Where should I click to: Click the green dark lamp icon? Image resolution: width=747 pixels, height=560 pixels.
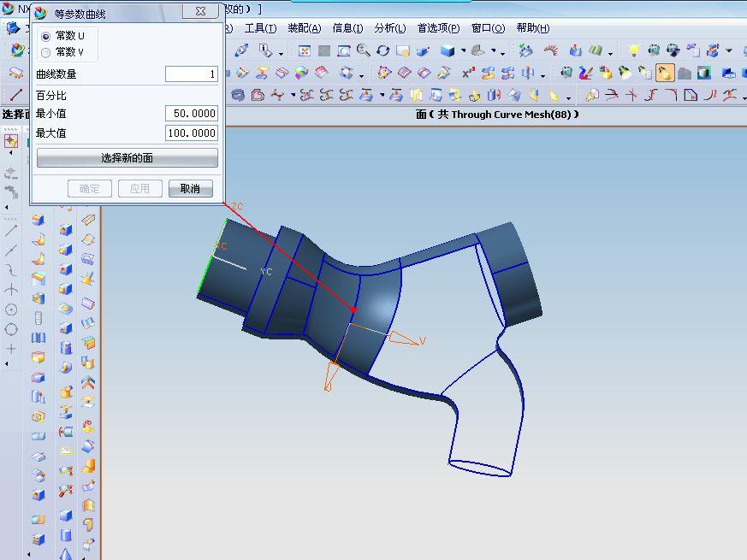point(625,73)
